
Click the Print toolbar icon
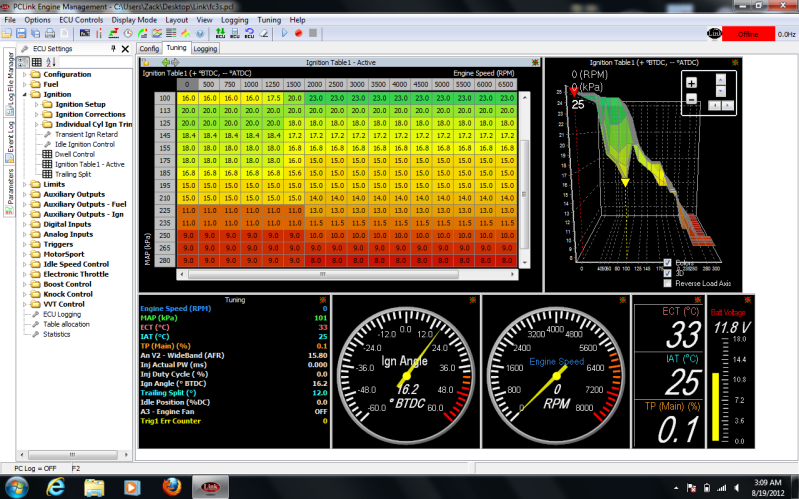pos(50,34)
